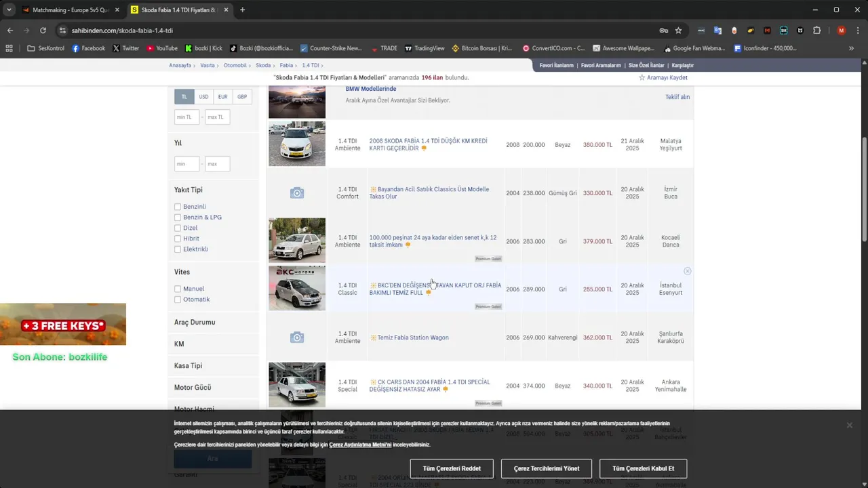Click the Teklif alın link
Screen dimensions: 868x488
point(677,97)
